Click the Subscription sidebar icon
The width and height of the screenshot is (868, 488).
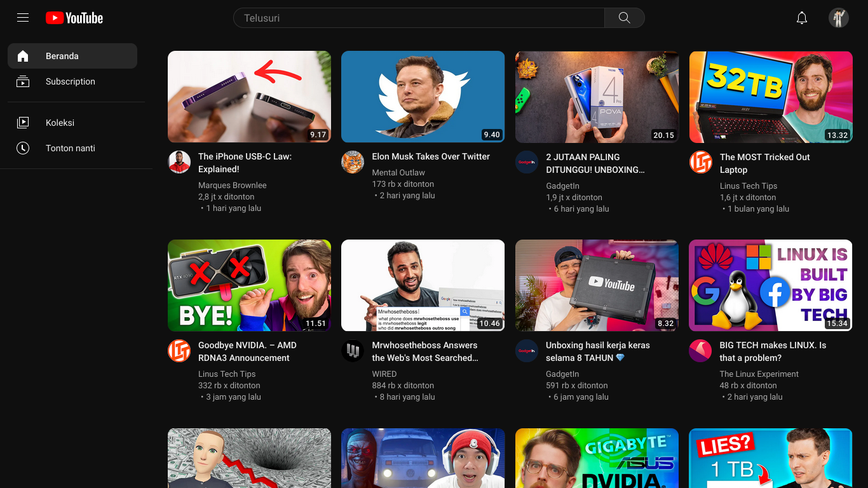tap(23, 81)
